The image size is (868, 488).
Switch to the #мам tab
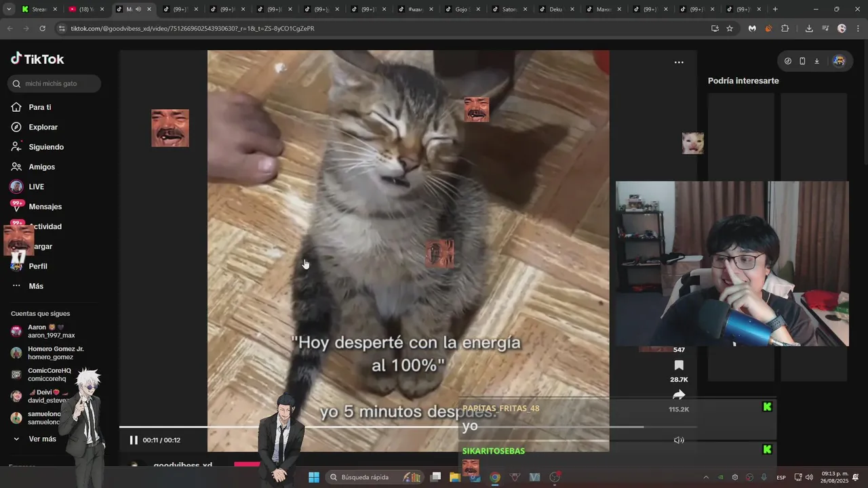point(416,9)
